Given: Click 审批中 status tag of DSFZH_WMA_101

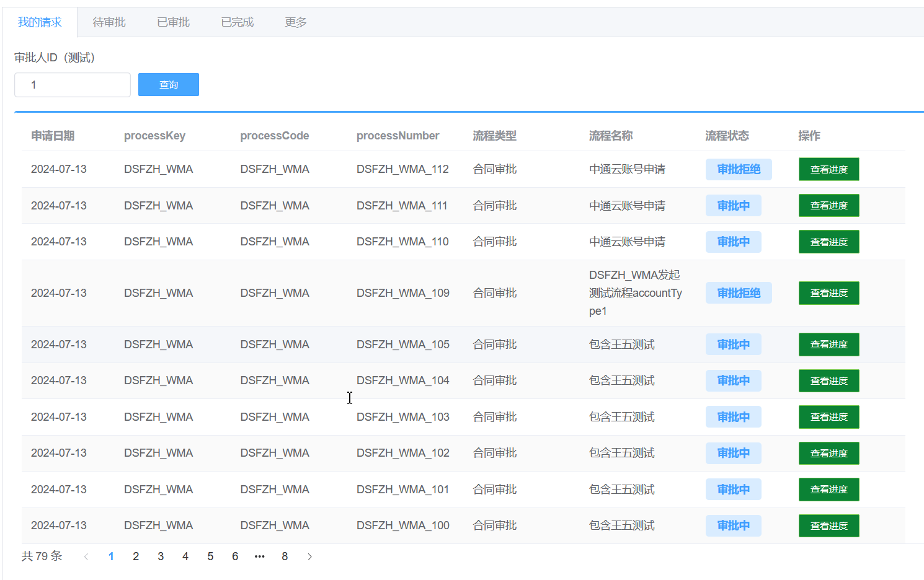Looking at the screenshot, I should [734, 490].
